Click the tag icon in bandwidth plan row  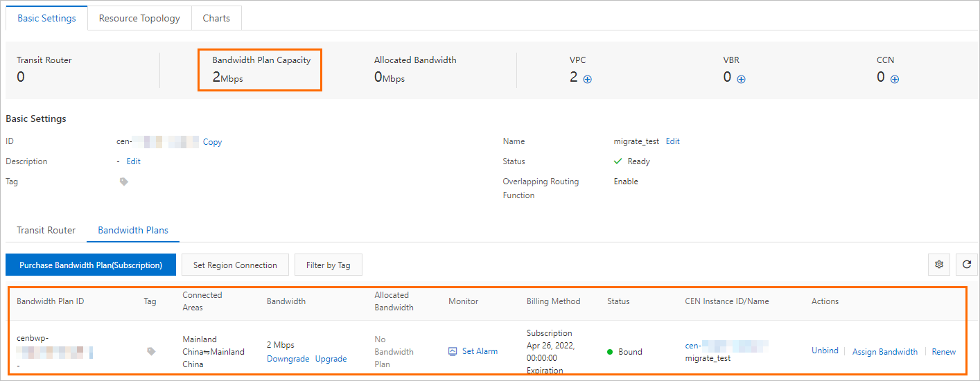coord(151,351)
